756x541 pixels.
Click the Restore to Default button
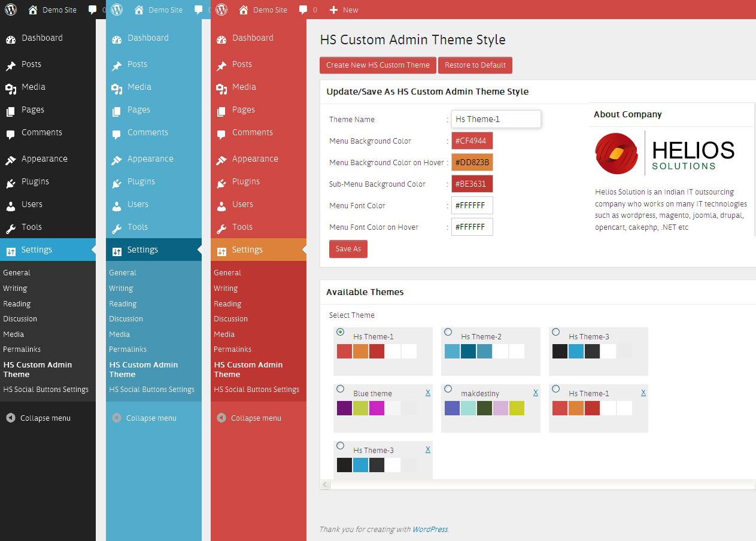point(475,65)
